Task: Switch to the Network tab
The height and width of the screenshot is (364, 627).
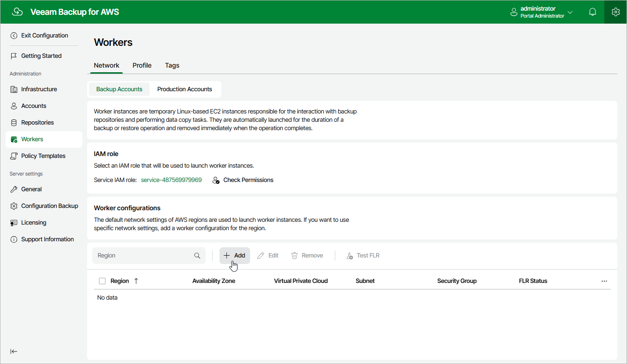Action: 107,65
